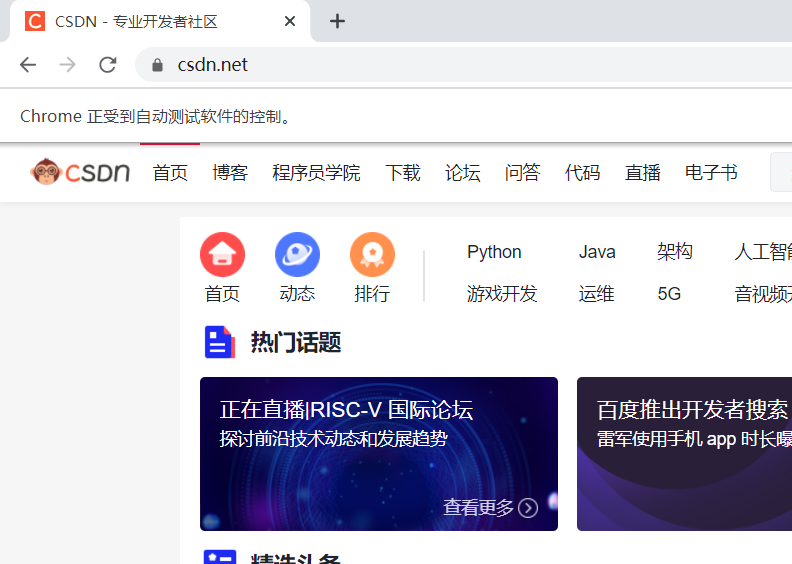The image size is (792, 564).
Task: Click the CSDN tab favicon
Action: coord(35,21)
